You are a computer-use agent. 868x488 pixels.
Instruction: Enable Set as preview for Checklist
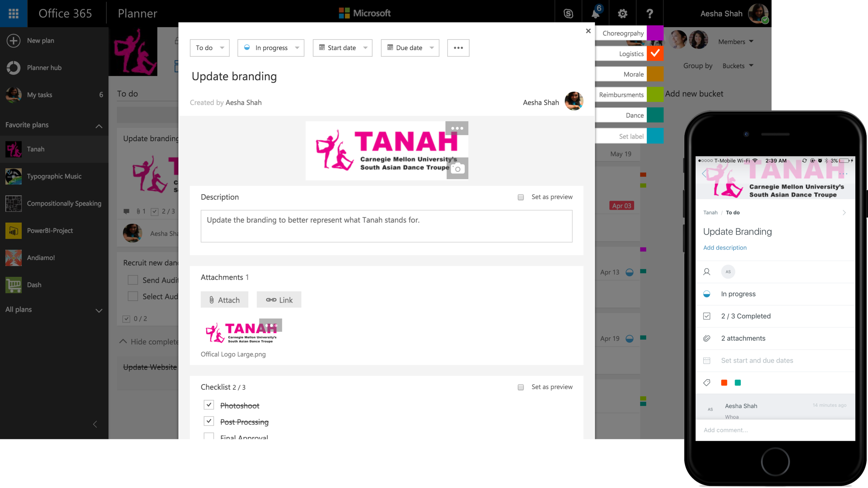[x=520, y=387]
